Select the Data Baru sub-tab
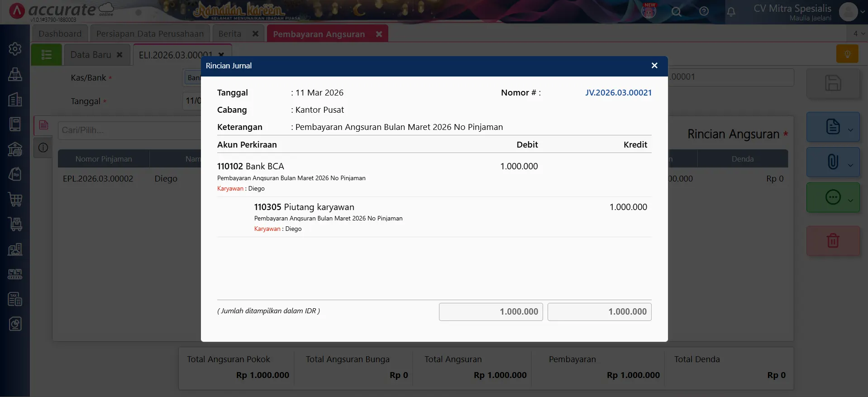Viewport: 868px width, 397px height. (x=91, y=55)
